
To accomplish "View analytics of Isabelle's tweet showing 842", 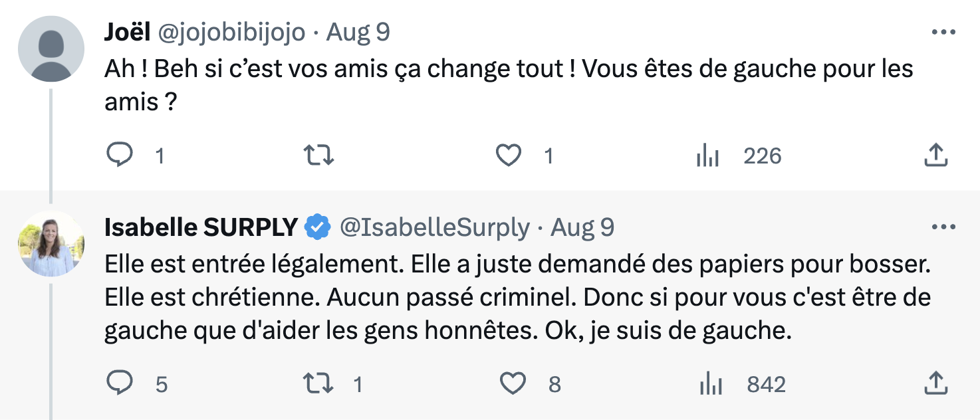I will point(711,384).
